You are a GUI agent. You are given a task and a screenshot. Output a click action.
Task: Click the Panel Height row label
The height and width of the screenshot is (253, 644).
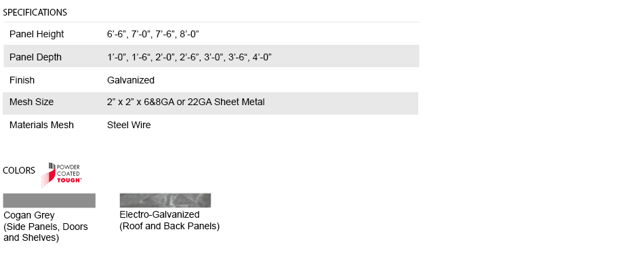pos(37,34)
